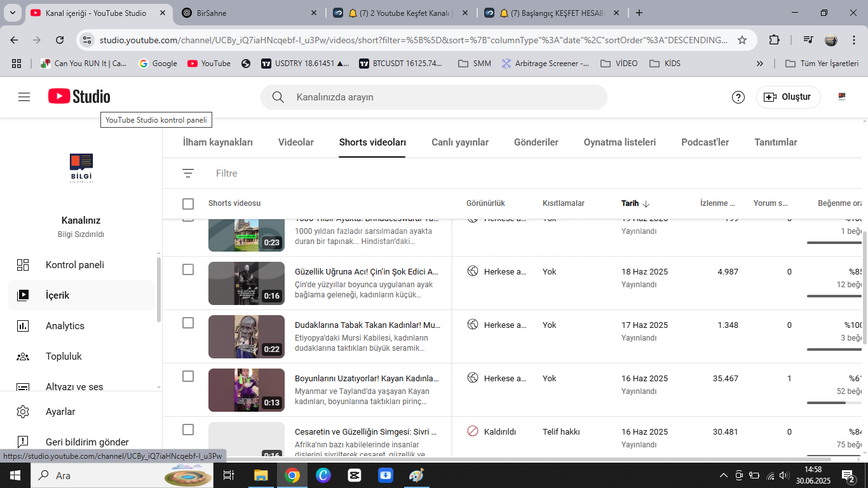Viewport: 868px width, 488px height.
Task: Expand hidden bookmarks chevron
Action: pos(760,64)
